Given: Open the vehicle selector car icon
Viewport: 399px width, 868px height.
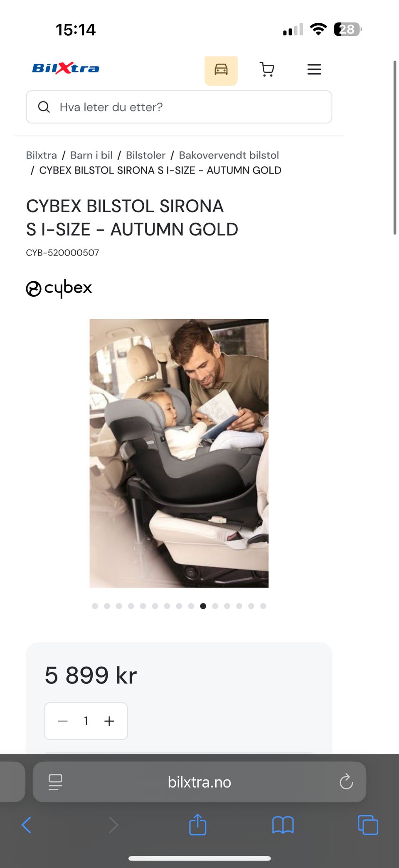Looking at the screenshot, I should pyautogui.click(x=221, y=69).
